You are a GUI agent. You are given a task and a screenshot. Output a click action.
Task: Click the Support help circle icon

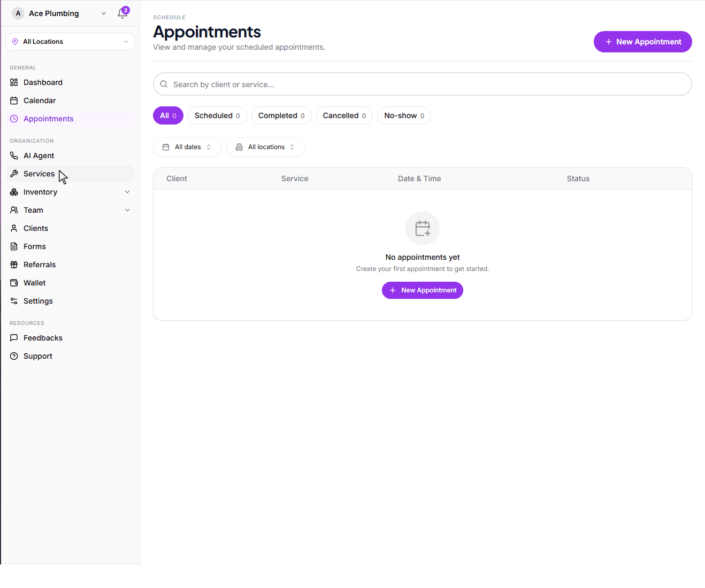(14, 356)
